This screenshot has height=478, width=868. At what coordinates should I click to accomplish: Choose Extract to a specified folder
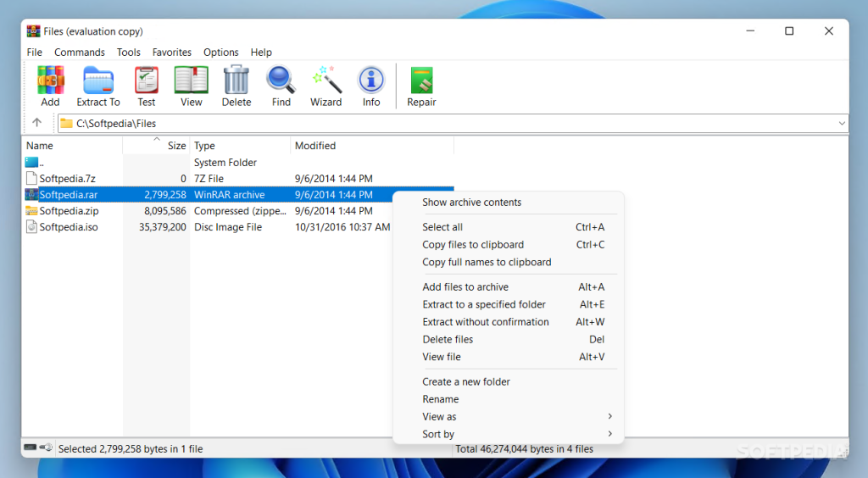click(x=484, y=304)
